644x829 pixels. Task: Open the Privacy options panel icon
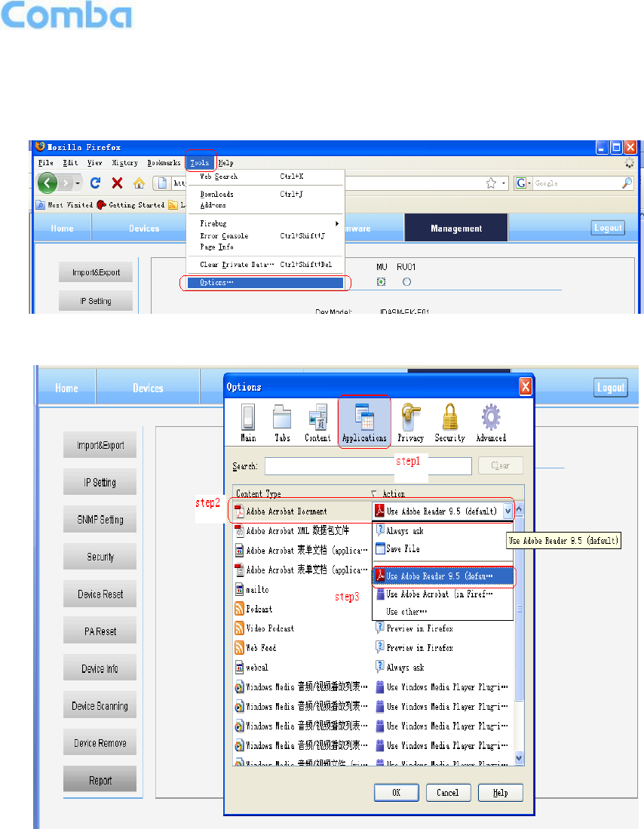coord(411,422)
